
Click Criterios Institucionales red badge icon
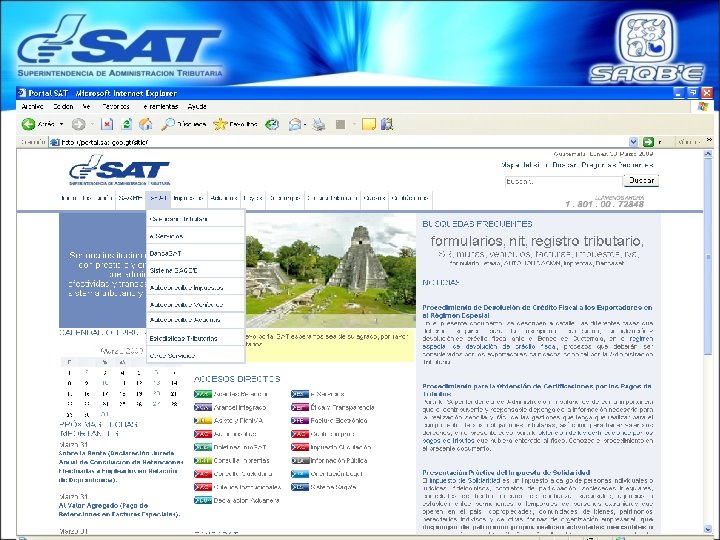(x=202, y=487)
